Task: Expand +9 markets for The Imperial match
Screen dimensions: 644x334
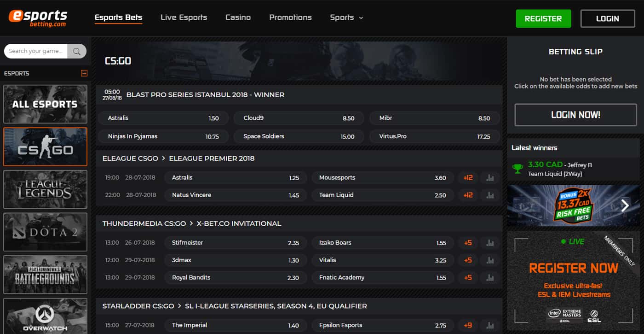Action: coord(468,326)
